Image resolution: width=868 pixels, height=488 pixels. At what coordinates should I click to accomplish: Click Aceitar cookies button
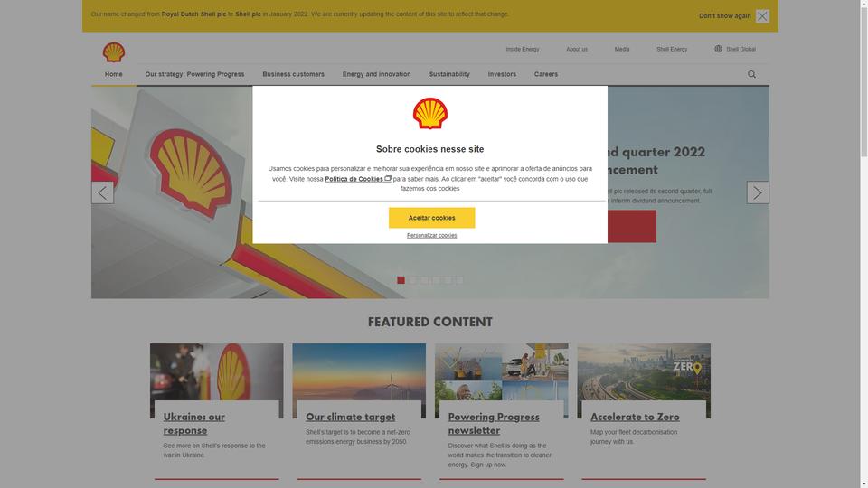(x=432, y=218)
